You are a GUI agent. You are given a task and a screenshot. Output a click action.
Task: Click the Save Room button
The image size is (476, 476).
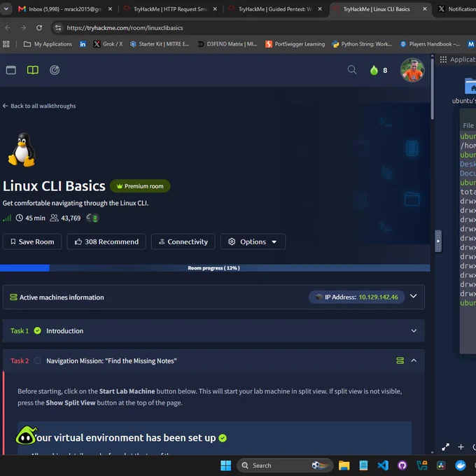[x=32, y=241]
